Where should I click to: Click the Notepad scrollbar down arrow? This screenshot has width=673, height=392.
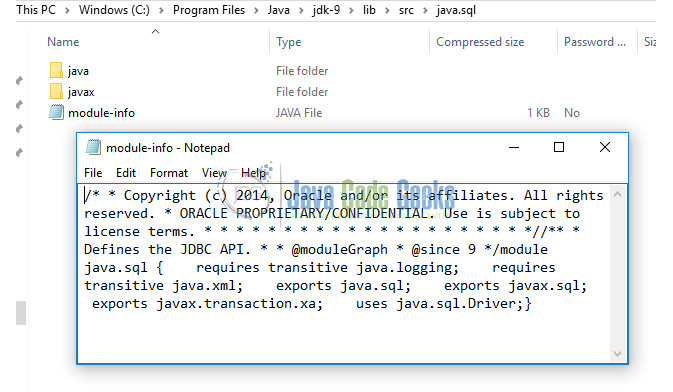[x=618, y=353]
